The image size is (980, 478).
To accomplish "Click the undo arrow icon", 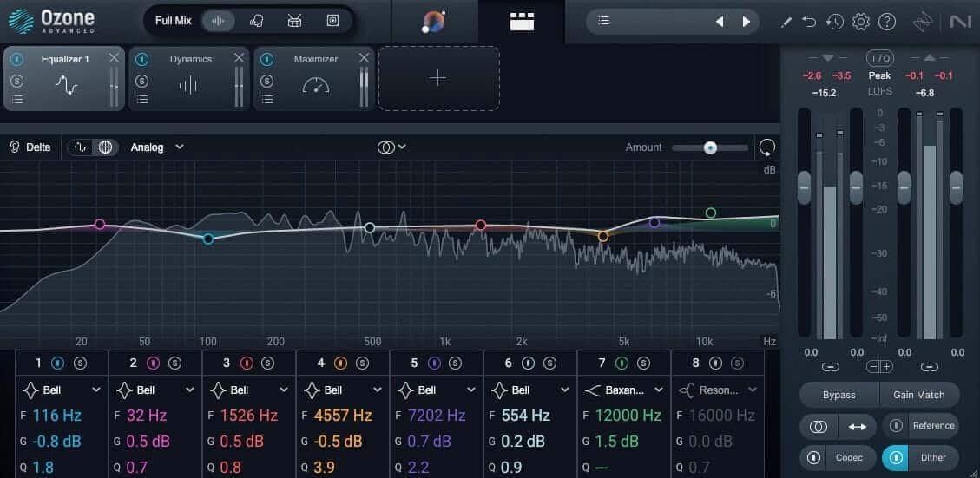I will point(809,22).
